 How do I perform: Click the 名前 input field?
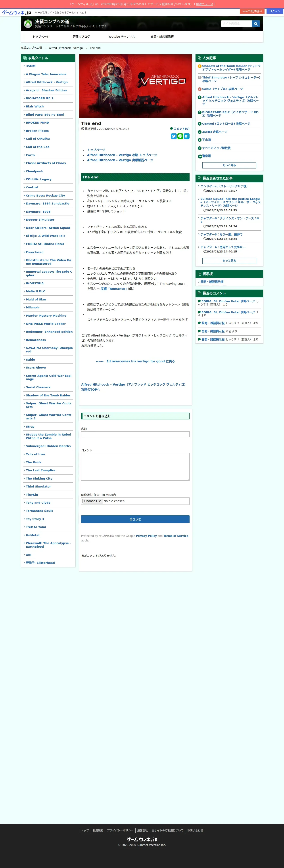pos(135,434)
